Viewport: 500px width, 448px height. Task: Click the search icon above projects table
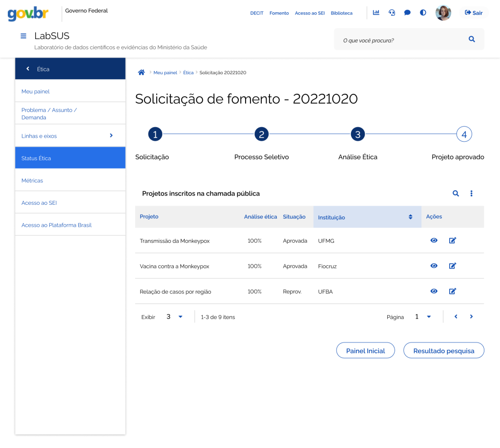[x=456, y=193]
